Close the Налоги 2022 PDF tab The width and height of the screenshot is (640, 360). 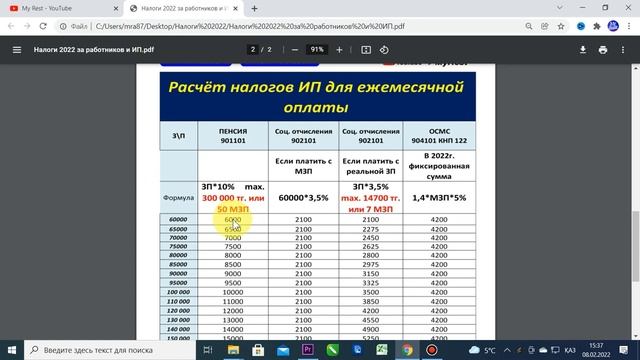pyautogui.click(x=236, y=8)
